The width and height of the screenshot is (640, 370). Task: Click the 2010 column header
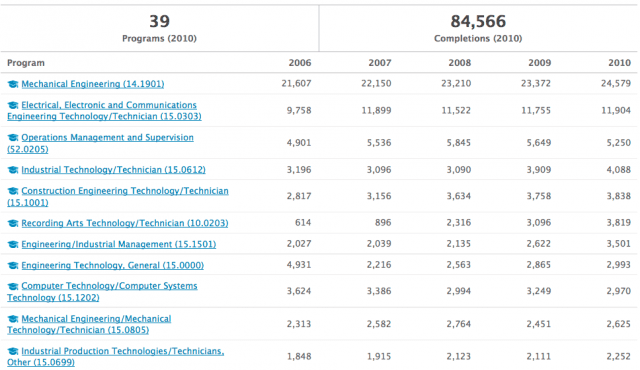619,63
